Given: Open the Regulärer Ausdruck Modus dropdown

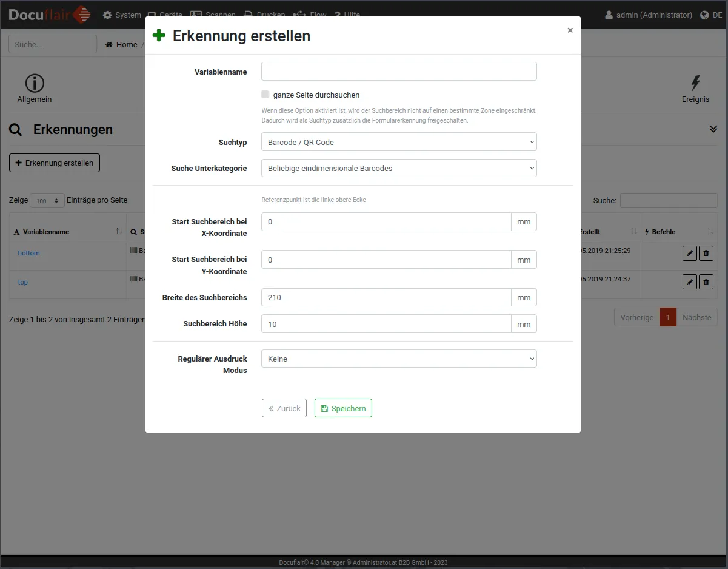Looking at the screenshot, I should pos(399,359).
